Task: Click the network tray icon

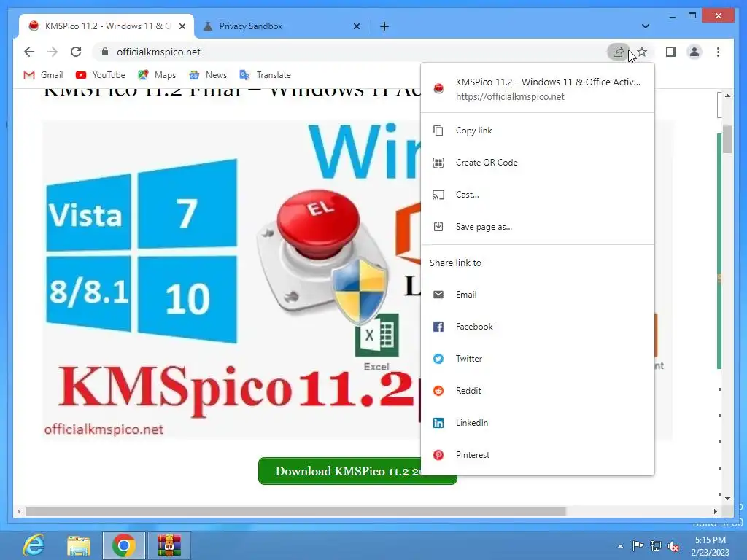Action: 656,545
